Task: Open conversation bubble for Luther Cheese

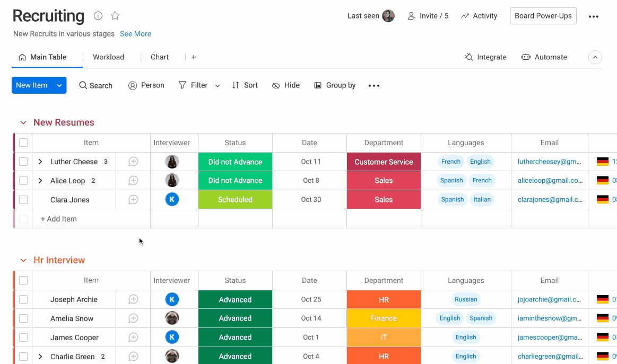Action: [x=133, y=162]
